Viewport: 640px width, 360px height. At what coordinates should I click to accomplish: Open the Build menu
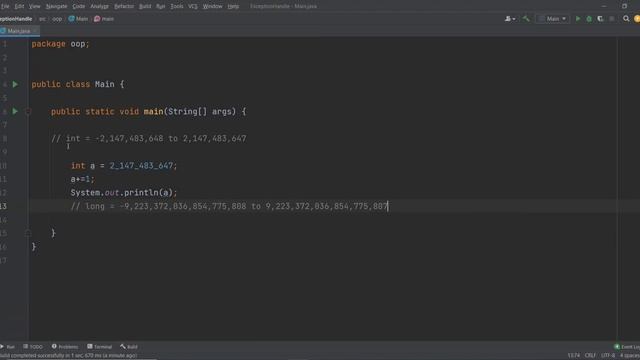coord(145,6)
